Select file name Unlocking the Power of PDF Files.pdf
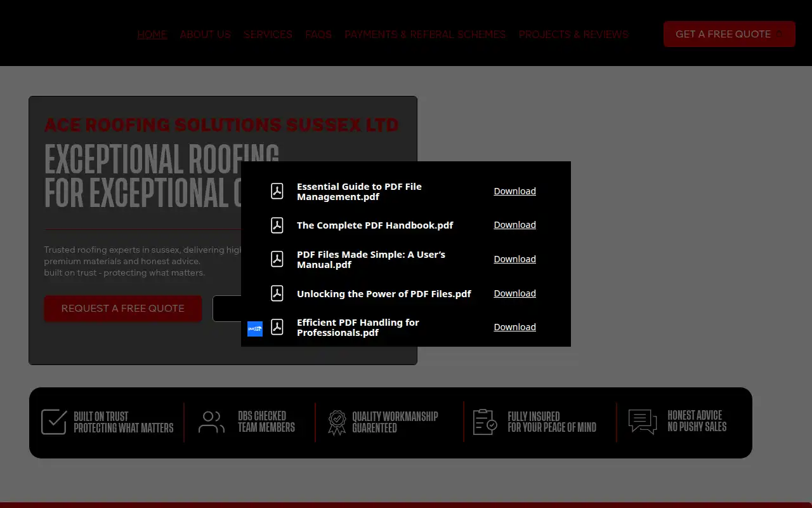Image resolution: width=812 pixels, height=508 pixels. (384, 294)
